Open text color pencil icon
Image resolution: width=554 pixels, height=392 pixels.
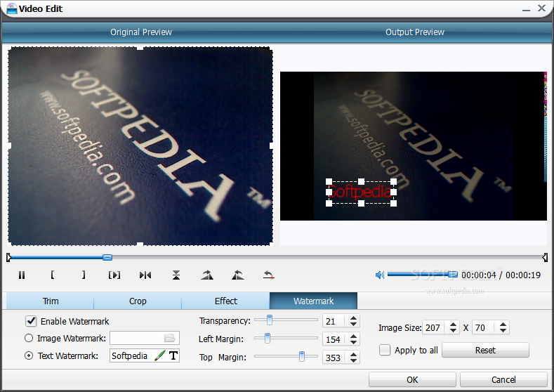tap(160, 355)
